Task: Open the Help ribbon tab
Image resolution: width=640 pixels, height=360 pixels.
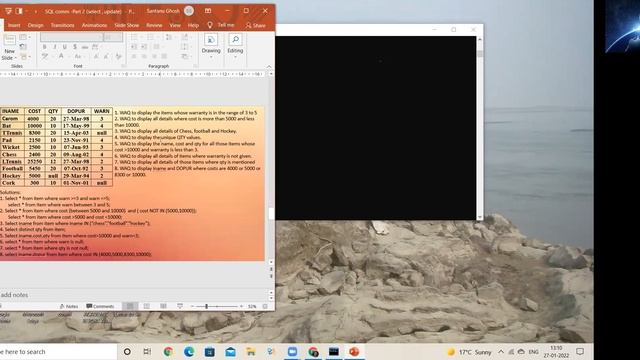Action: 193,25
